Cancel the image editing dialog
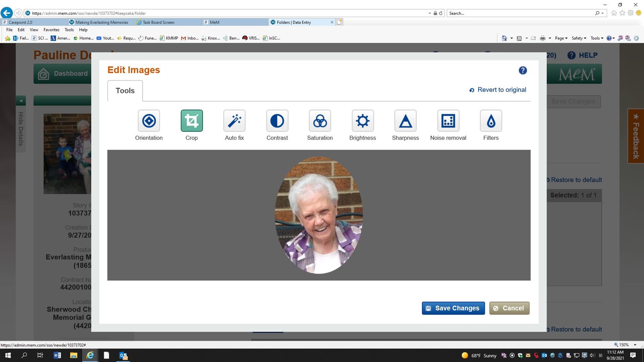644x362 pixels. pyautogui.click(x=509, y=308)
